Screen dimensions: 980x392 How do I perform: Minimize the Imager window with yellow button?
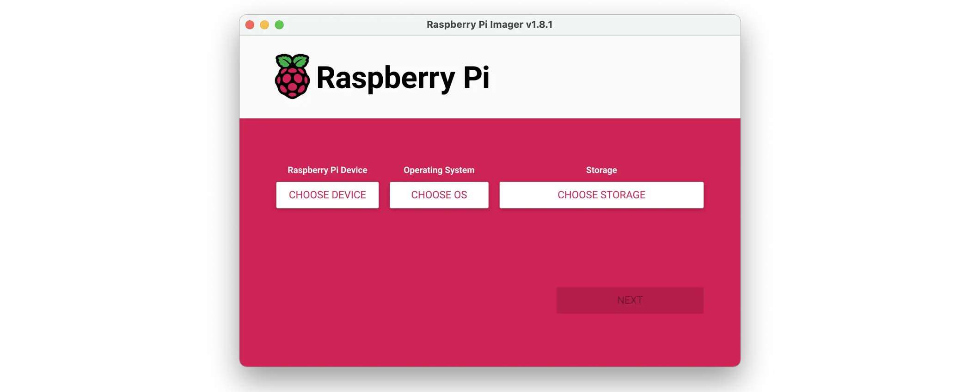(x=264, y=25)
